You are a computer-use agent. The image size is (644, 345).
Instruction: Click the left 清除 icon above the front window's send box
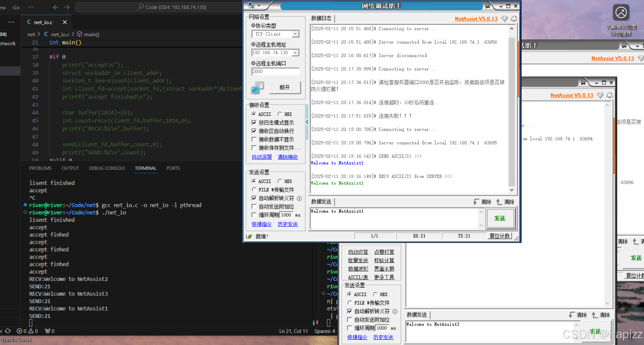pyautogui.click(x=476, y=202)
